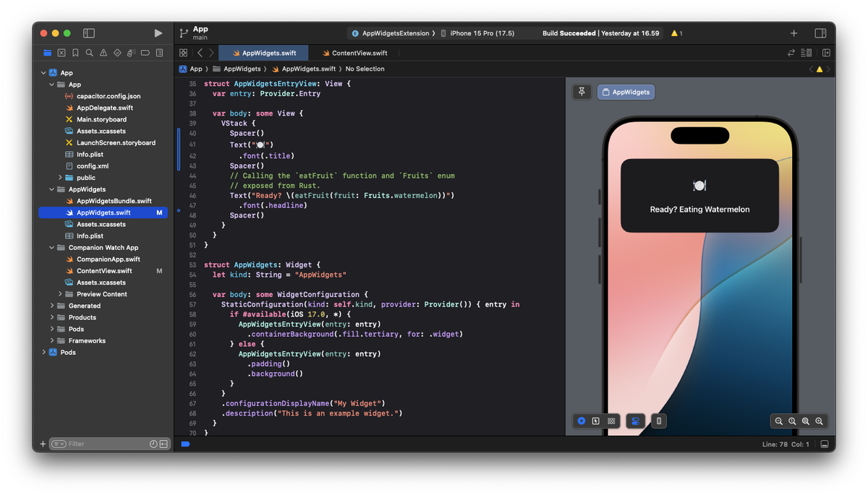The image size is (868, 495).
Task: Switch to the ContentView.swift tab
Action: (x=354, y=53)
